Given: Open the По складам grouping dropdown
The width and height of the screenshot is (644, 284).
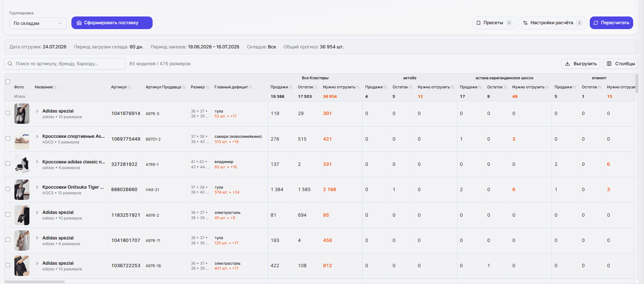Looking at the screenshot, I should click(x=38, y=23).
